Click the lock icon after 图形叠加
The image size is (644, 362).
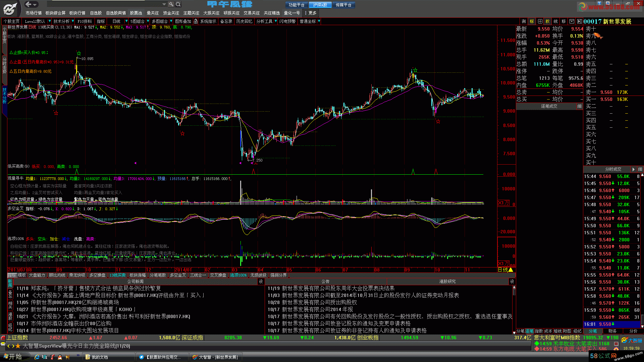tap(196, 21)
